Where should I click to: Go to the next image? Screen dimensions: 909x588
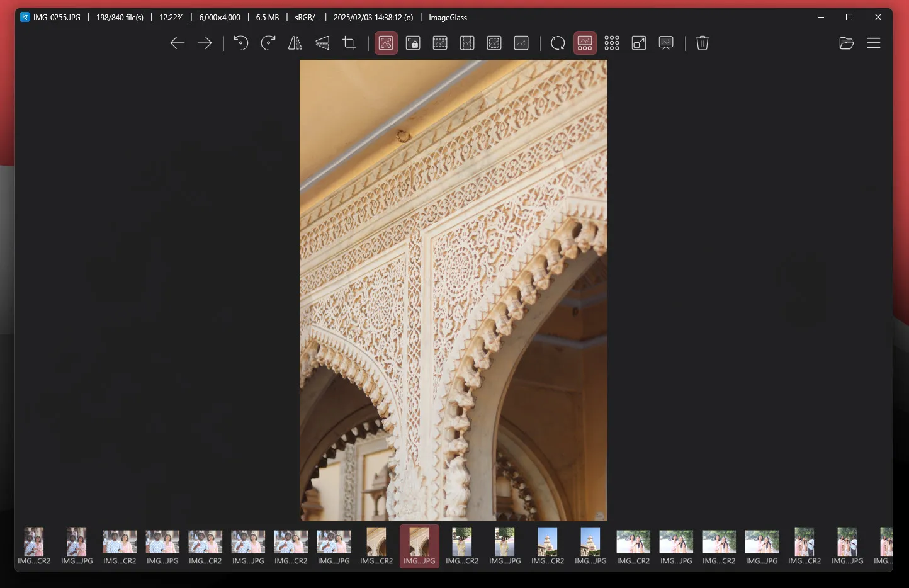(204, 43)
